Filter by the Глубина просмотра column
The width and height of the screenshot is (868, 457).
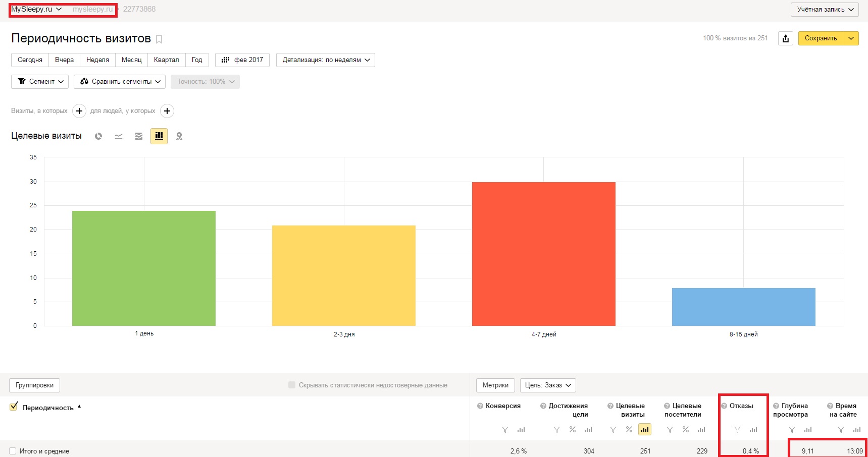click(x=792, y=430)
